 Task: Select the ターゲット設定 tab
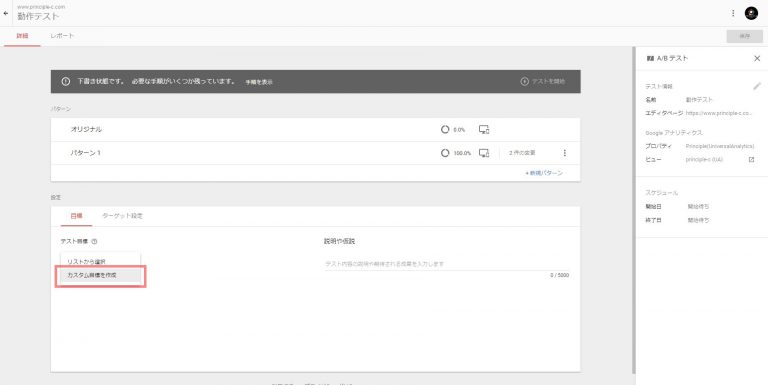pyautogui.click(x=122, y=216)
